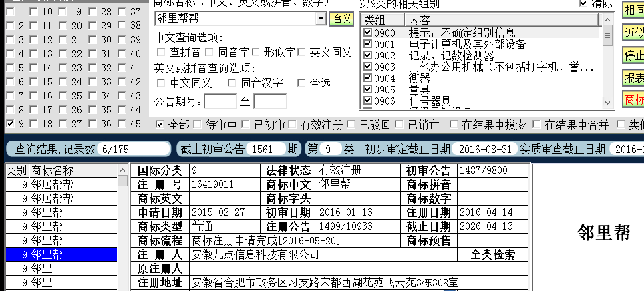Screen dimensions: 644x291
Task: Enable the 查拼音 option
Action: pyautogui.click(x=161, y=52)
